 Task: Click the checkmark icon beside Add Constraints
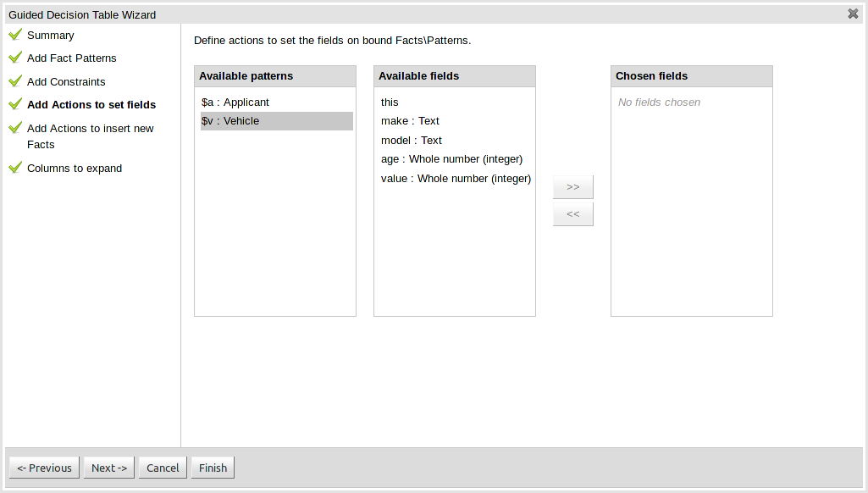[x=14, y=81]
